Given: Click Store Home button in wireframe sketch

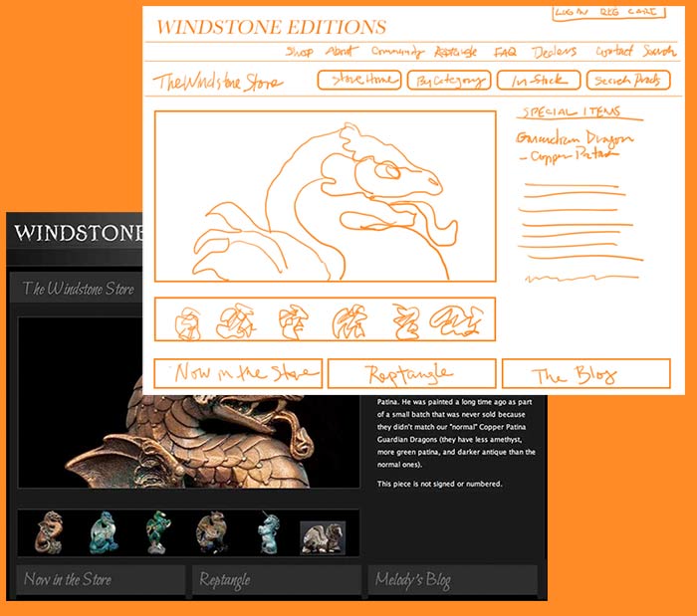Looking at the screenshot, I should [x=359, y=80].
